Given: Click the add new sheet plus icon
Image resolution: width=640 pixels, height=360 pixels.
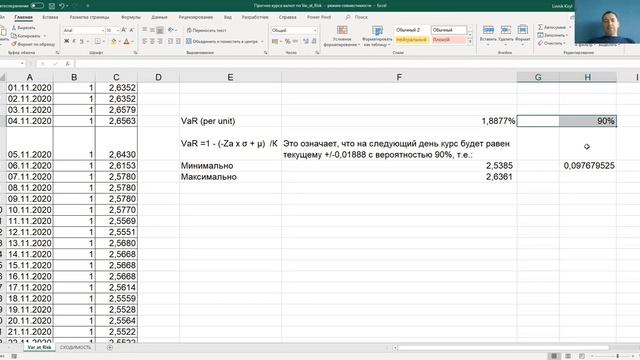Looking at the screenshot, I should click(x=109, y=347).
